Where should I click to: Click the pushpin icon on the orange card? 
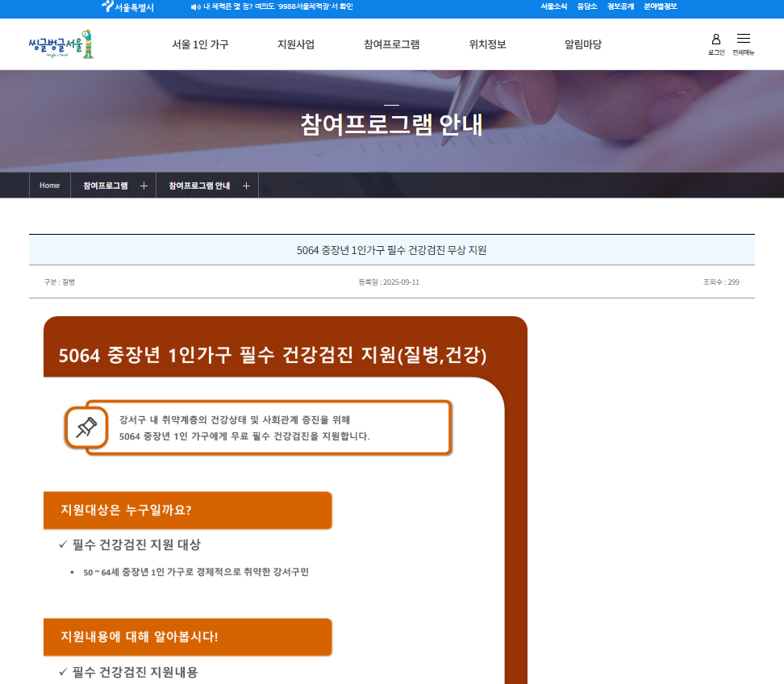coord(85,427)
